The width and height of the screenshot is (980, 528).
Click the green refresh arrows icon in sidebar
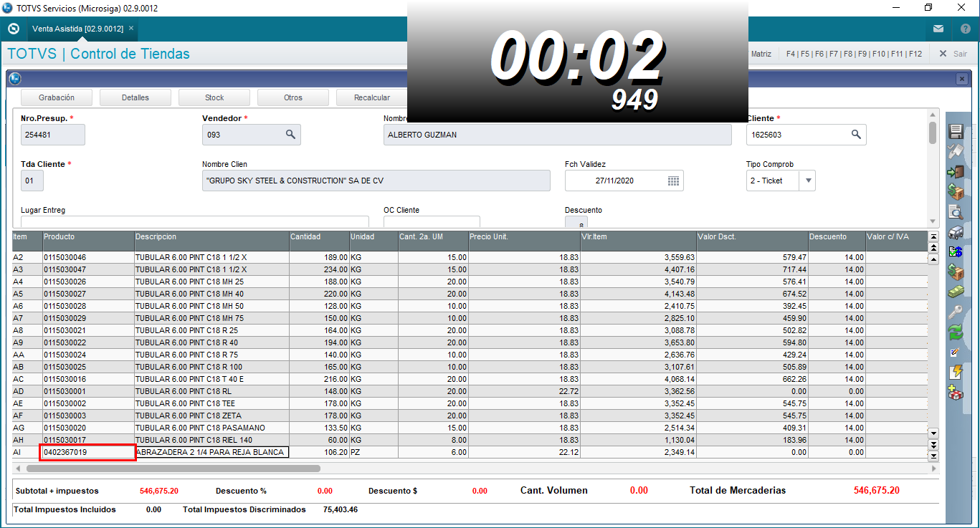click(956, 332)
